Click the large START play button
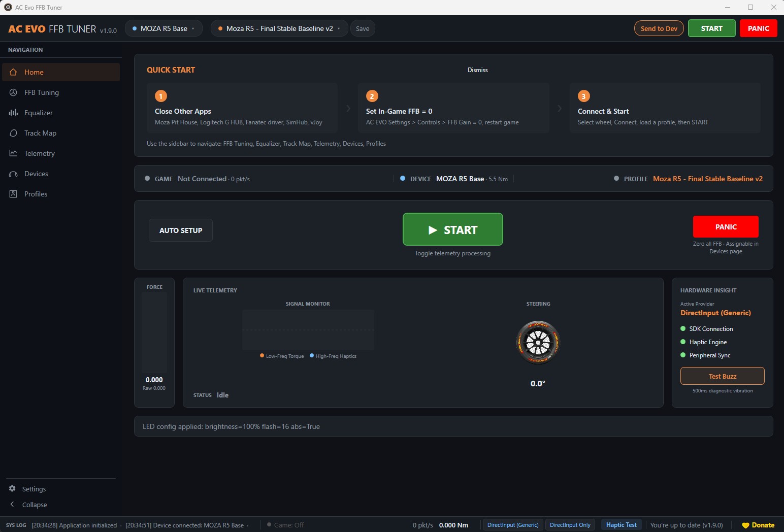 pyautogui.click(x=453, y=229)
